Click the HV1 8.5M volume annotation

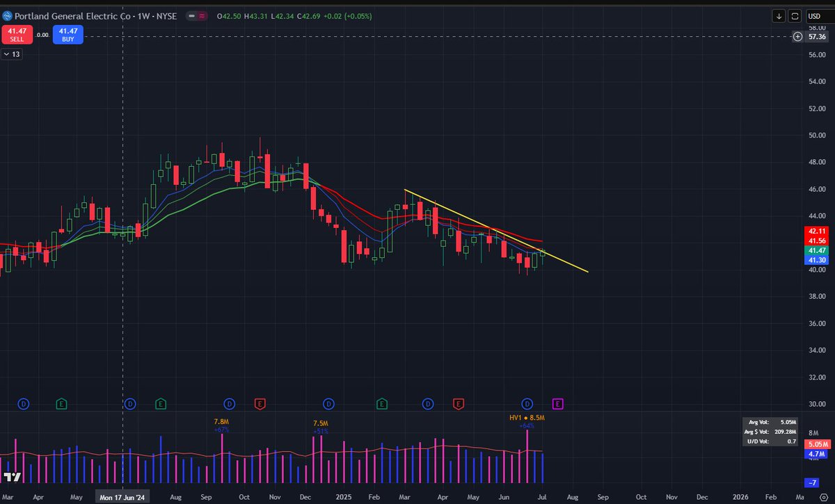[526, 418]
